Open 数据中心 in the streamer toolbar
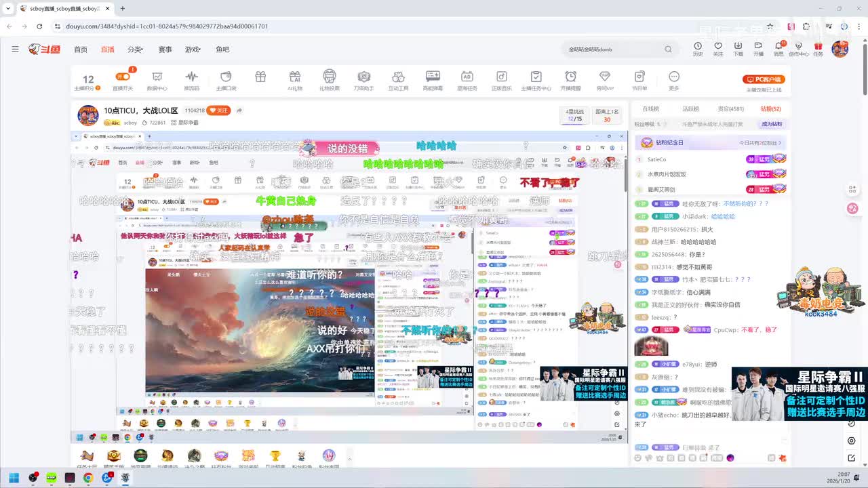868x488 pixels. (157, 81)
